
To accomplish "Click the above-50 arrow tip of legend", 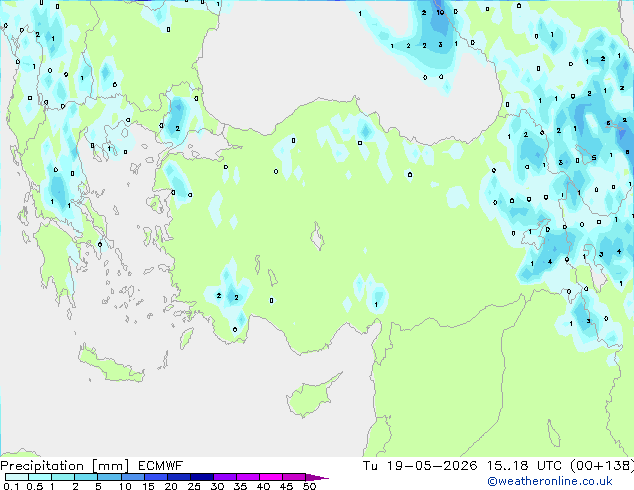I will pyautogui.click(x=317, y=477).
